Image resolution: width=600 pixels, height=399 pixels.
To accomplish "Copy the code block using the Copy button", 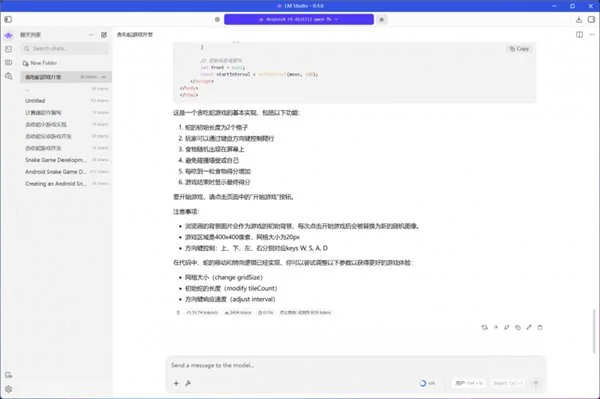I will (519, 49).
